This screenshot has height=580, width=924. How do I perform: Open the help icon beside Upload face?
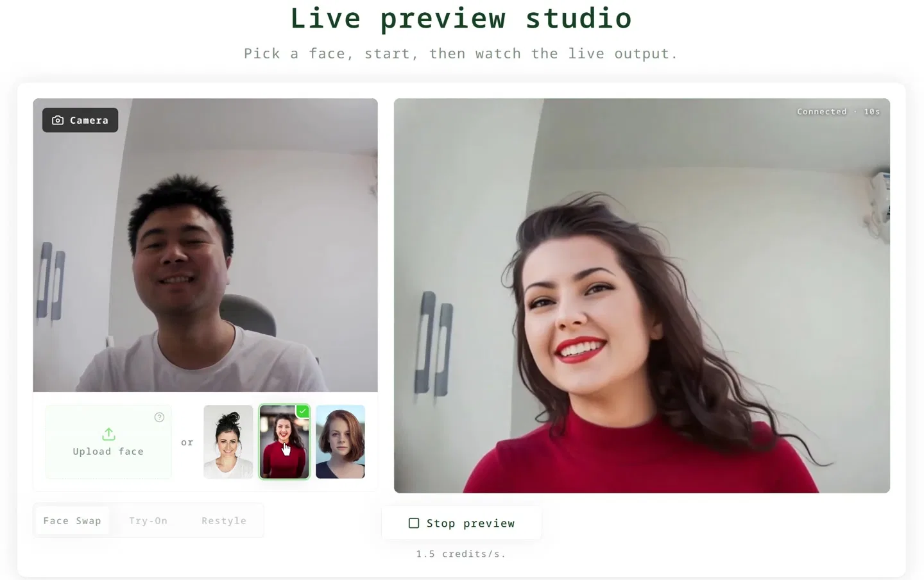160,417
